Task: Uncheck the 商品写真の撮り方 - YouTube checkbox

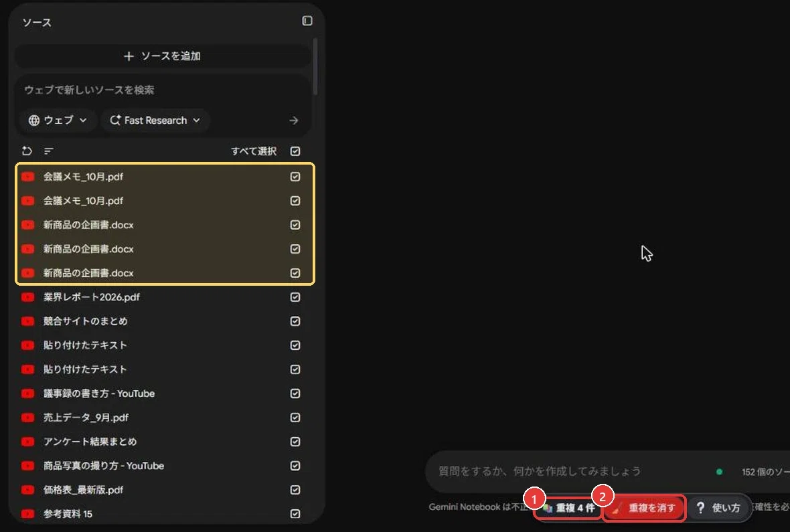Action: coord(295,466)
